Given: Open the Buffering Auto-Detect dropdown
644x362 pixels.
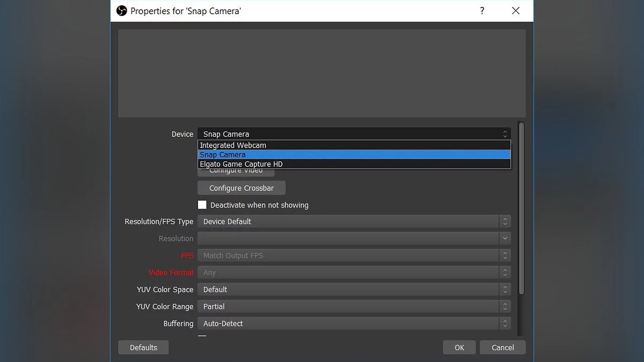Looking at the screenshot, I should click(x=354, y=324).
